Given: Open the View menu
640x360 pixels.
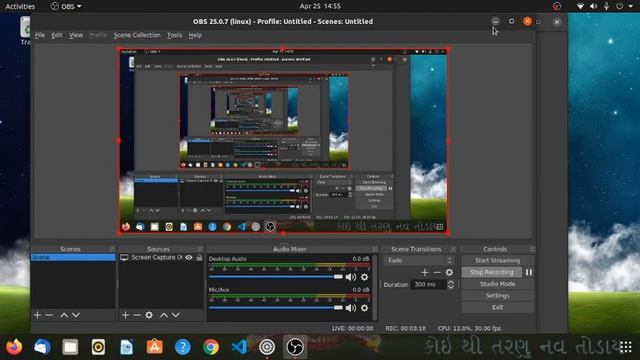Looking at the screenshot, I should click(76, 35).
